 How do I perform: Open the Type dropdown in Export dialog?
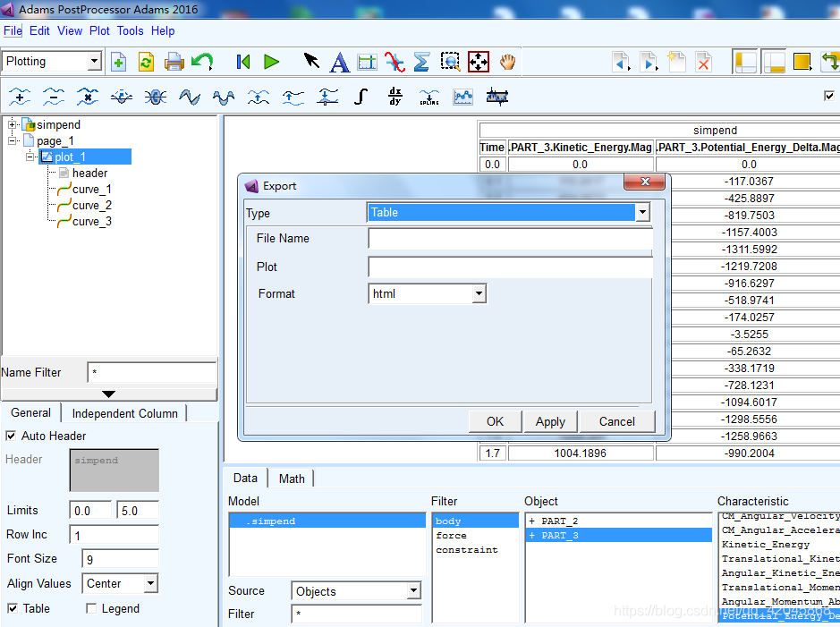[641, 213]
